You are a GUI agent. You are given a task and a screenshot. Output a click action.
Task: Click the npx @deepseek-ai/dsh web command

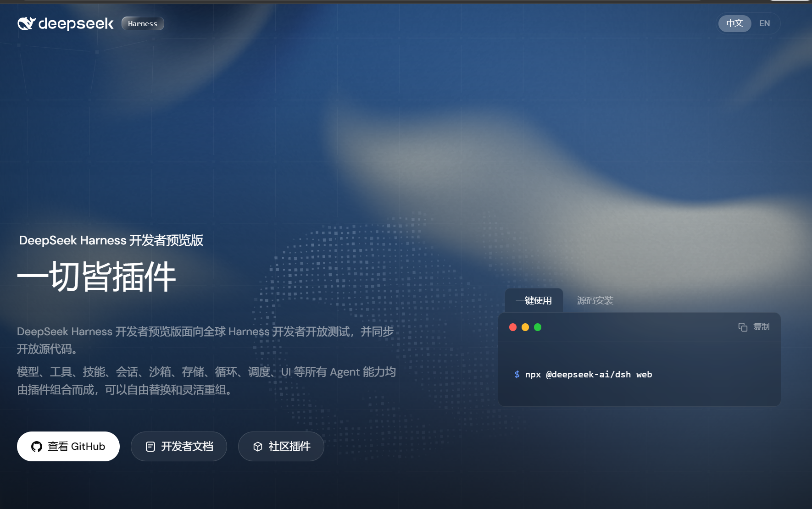click(x=589, y=374)
